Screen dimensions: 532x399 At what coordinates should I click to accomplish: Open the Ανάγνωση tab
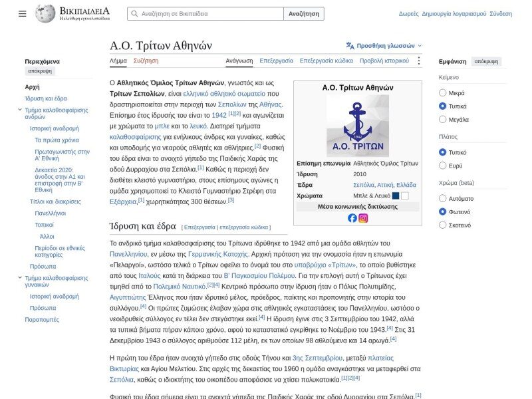(239, 61)
